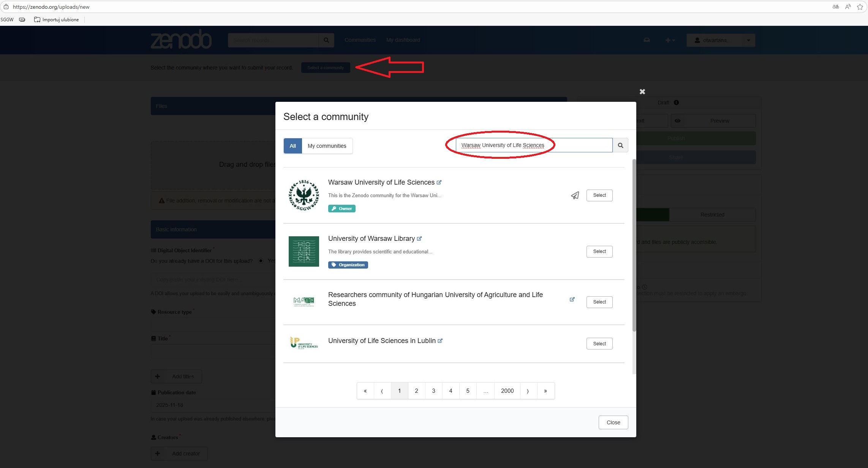Select the University of Life Sciences in Lublin
Viewport: 868px width, 468px height.
[599, 344]
